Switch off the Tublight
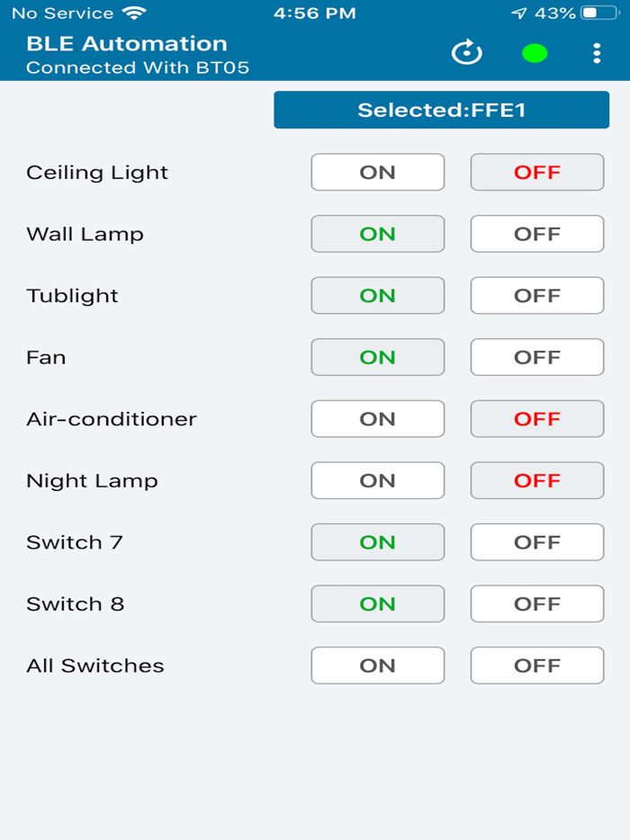630x840 pixels. pos(536,295)
